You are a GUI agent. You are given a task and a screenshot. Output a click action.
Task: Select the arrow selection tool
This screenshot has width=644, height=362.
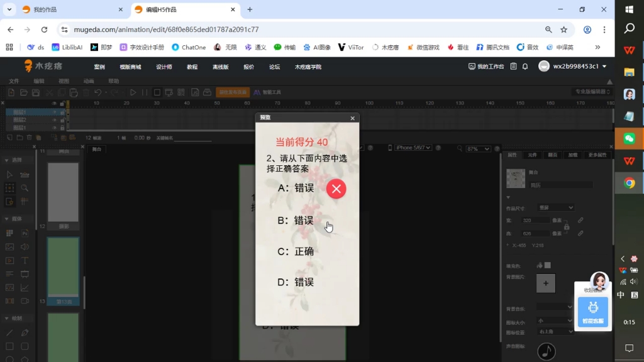(x=9, y=175)
